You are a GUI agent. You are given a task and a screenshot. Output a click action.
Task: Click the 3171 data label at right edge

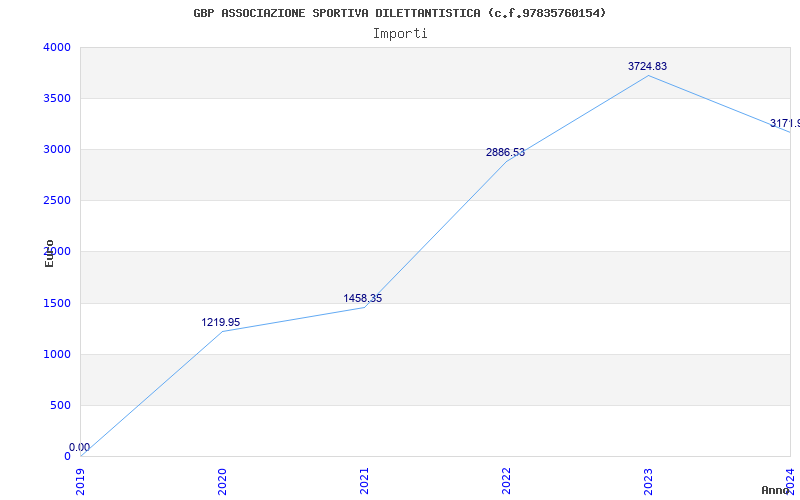[x=785, y=123]
